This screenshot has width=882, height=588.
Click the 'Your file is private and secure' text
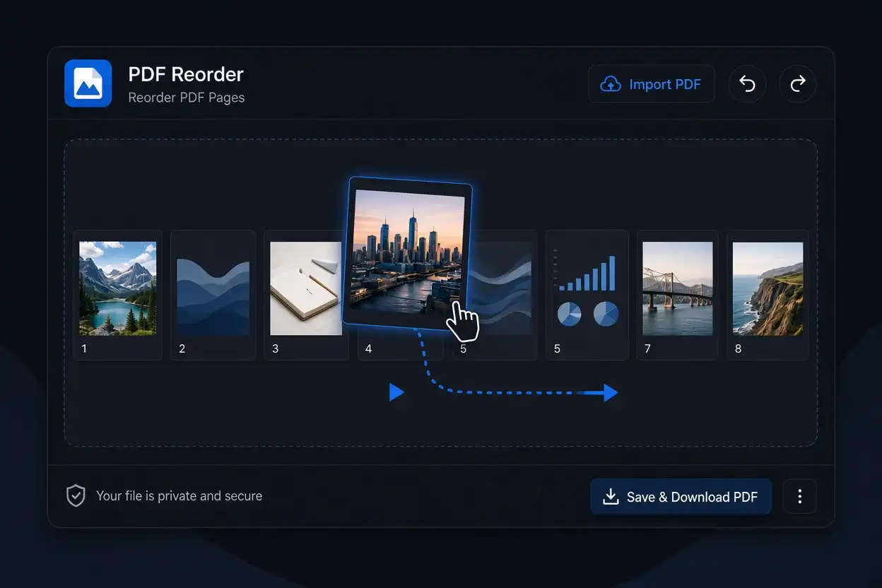[x=179, y=496]
